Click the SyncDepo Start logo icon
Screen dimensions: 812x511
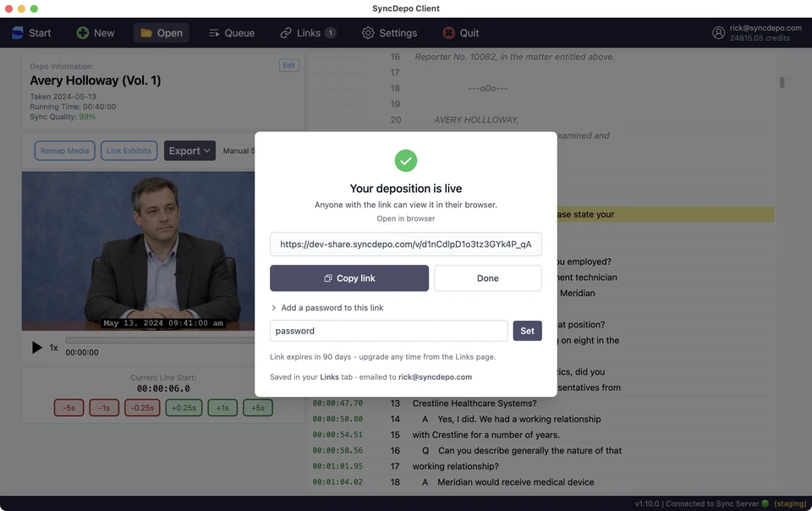18,33
